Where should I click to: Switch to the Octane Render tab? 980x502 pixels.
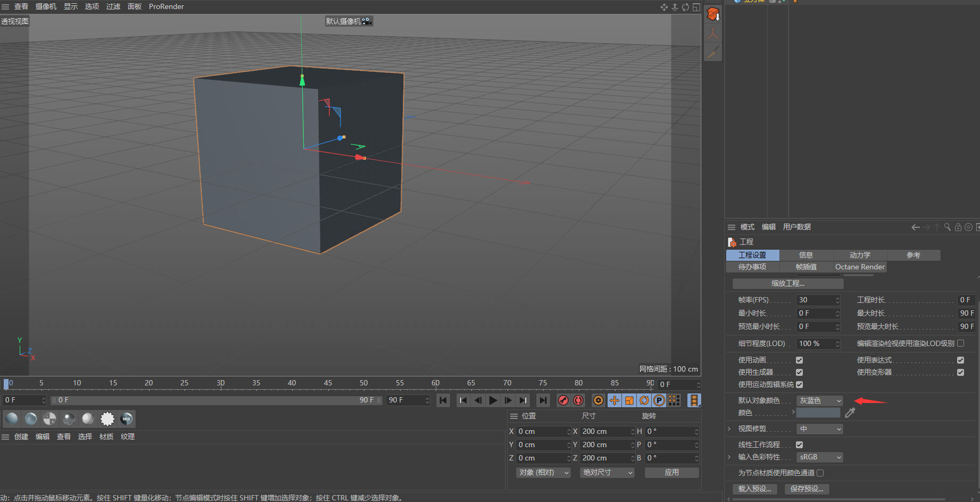pyautogui.click(x=860, y=267)
